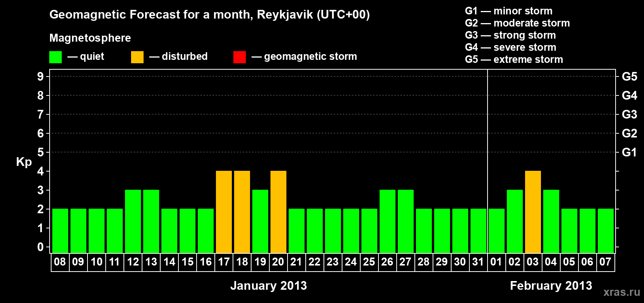The width and height of the screenshot is (644, 303).
Task: Click the G1 label on the right axis
Action: click(630, 152)
